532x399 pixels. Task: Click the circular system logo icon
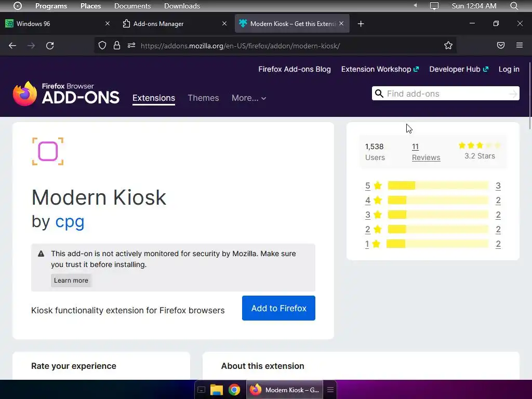[x=17, y=6]
